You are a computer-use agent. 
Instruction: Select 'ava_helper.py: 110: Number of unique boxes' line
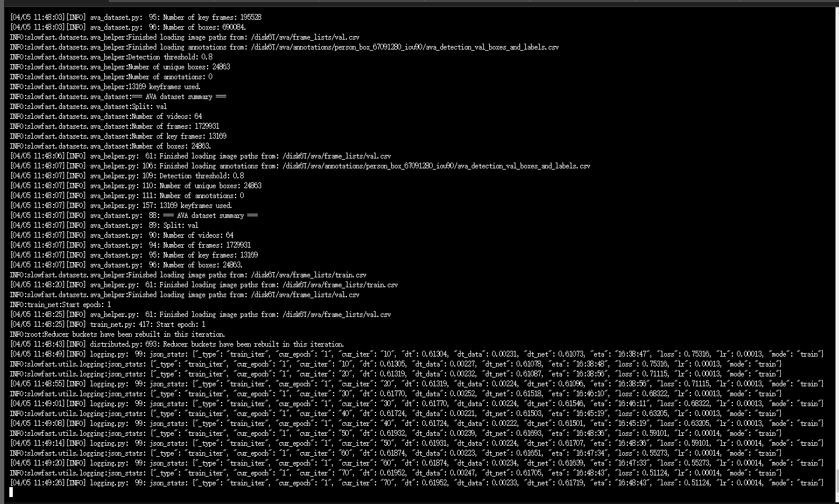click(135, 186)
